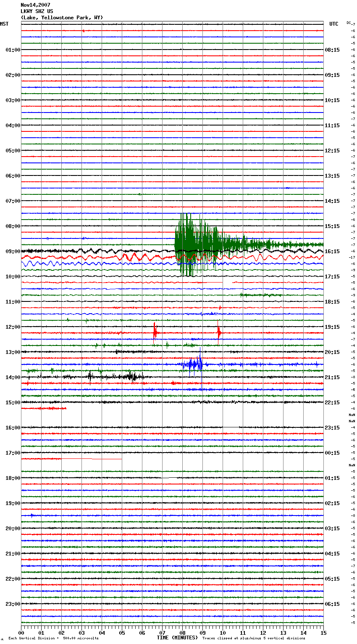This screenshot has height=644, width=357.
Task: Click the 19:15 UTC time label
Action: (332, 327)
